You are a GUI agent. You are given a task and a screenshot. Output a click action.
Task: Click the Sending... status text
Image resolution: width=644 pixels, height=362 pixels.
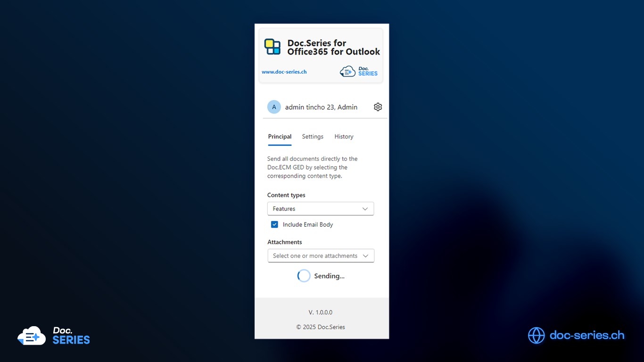(x=329, y=276)
